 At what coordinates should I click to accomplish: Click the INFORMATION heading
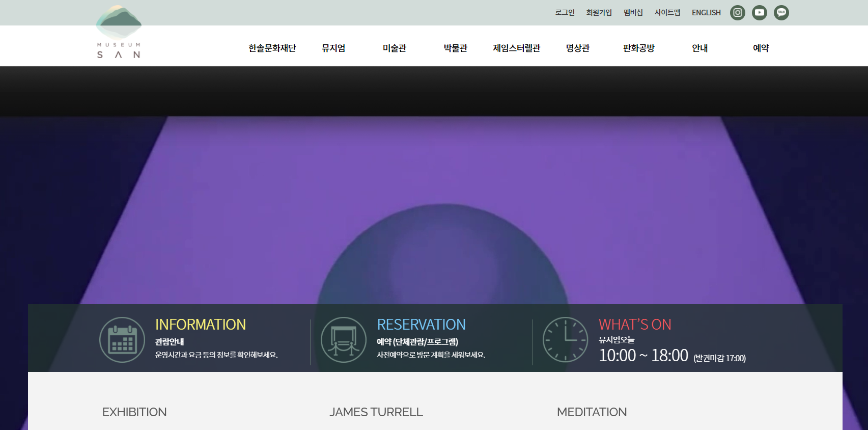pyautogui.click(x=201, y=325)
